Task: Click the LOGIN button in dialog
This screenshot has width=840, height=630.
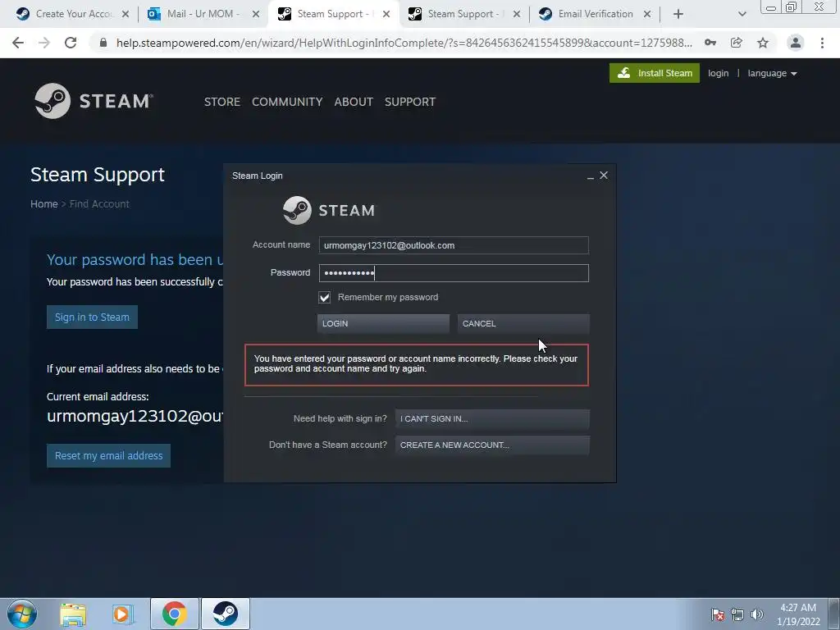Action: [383, 323]
